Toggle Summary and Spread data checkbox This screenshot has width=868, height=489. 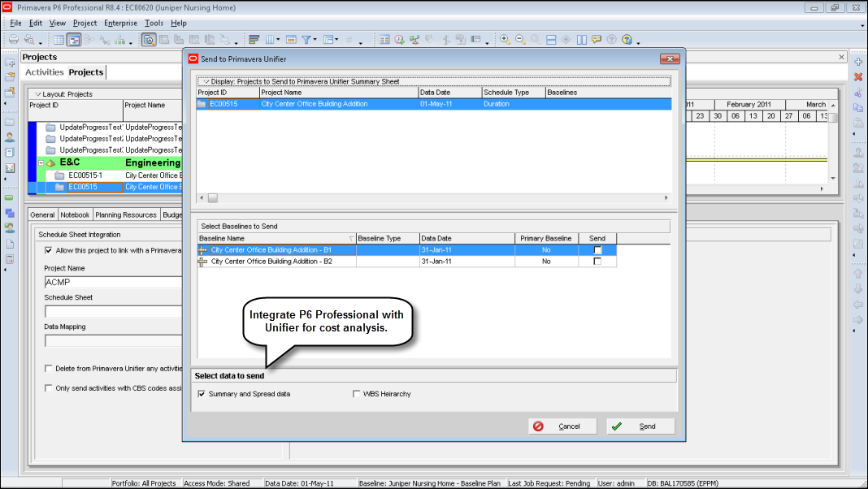202,394
